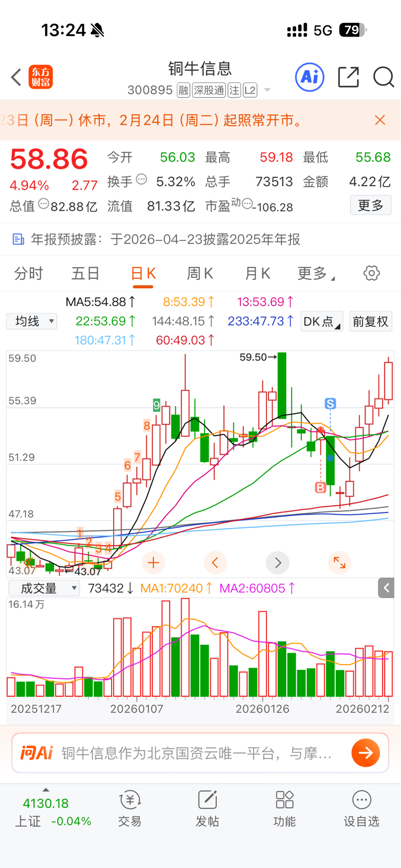
Task: Tap the share icon
Action: 348,77
